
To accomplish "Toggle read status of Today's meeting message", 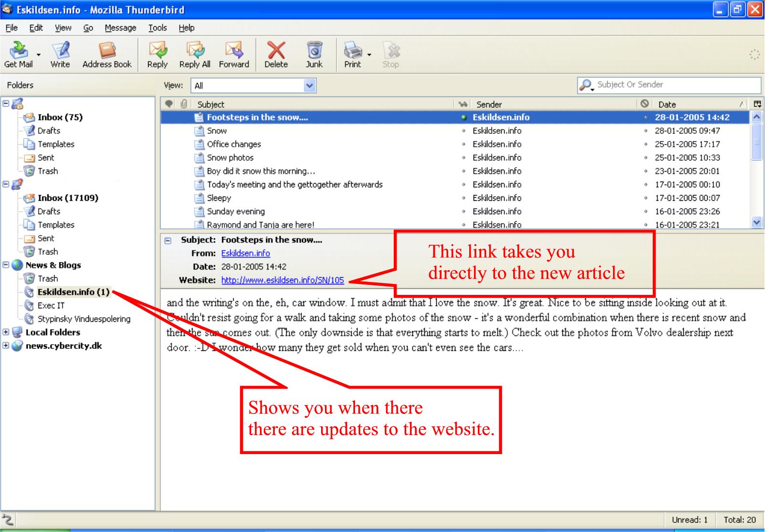I will (x=463, y=185).
